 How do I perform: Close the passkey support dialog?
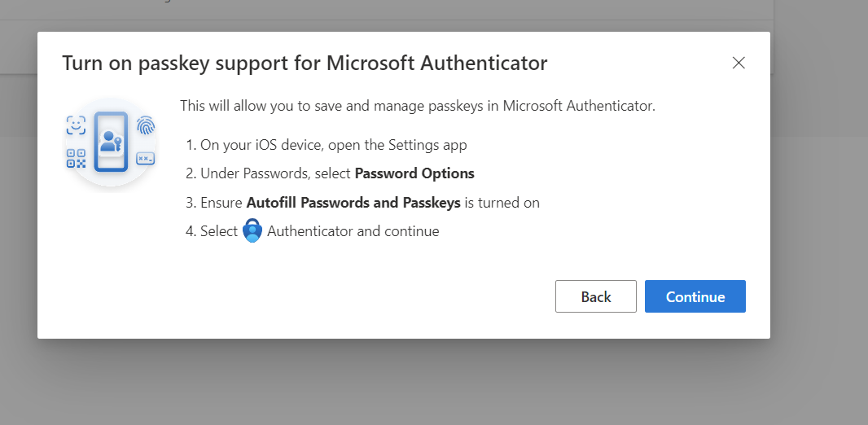tap(739, 63)
